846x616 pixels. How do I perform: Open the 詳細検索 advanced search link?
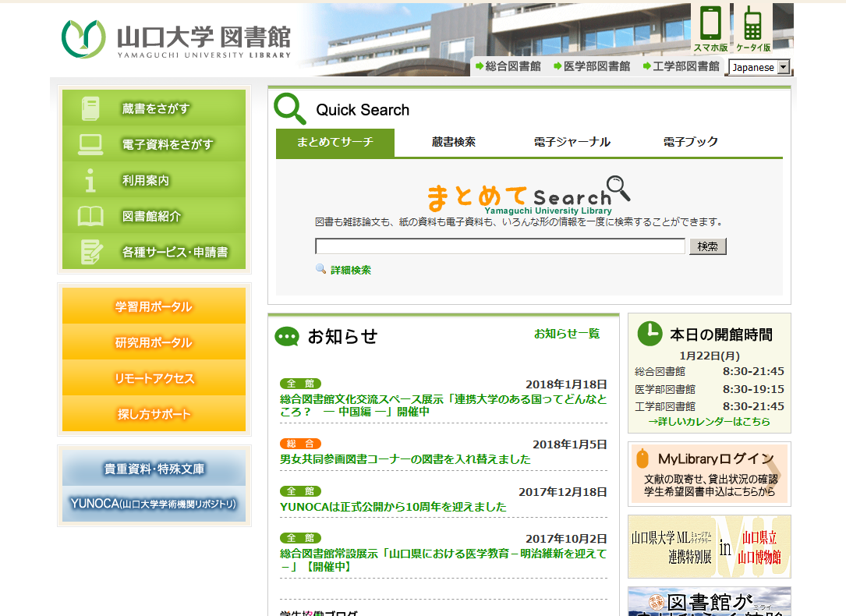click(351, 271)
